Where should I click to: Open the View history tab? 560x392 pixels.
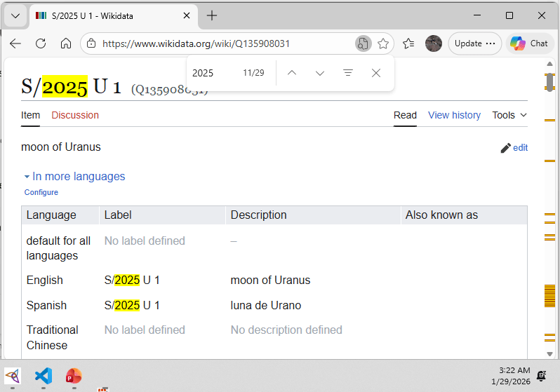point(454,115)
